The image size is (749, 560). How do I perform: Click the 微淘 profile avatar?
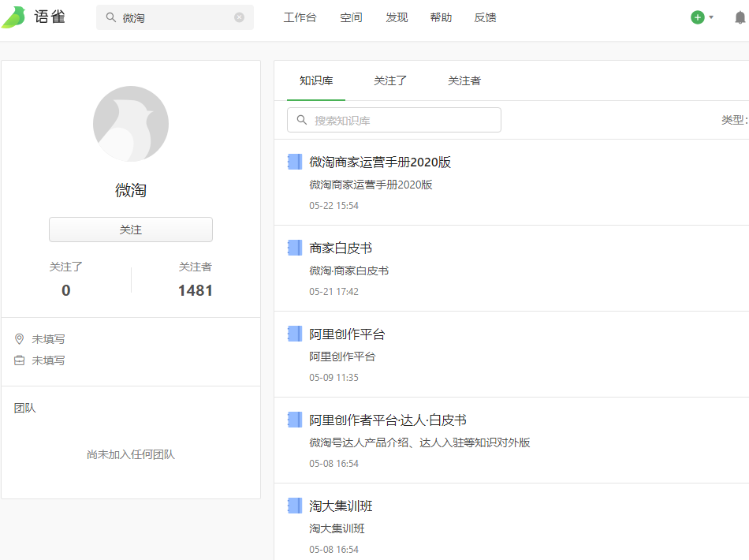[131, 124]
